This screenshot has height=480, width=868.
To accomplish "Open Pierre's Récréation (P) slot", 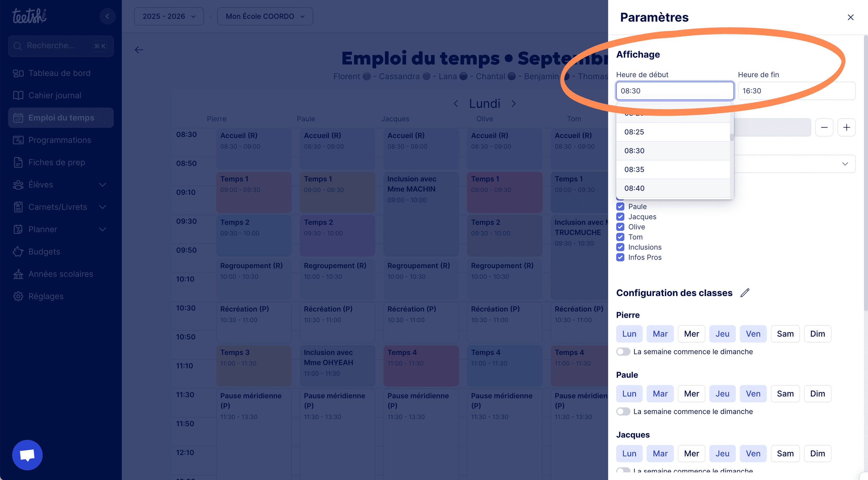I will click(x=253, y=322).
